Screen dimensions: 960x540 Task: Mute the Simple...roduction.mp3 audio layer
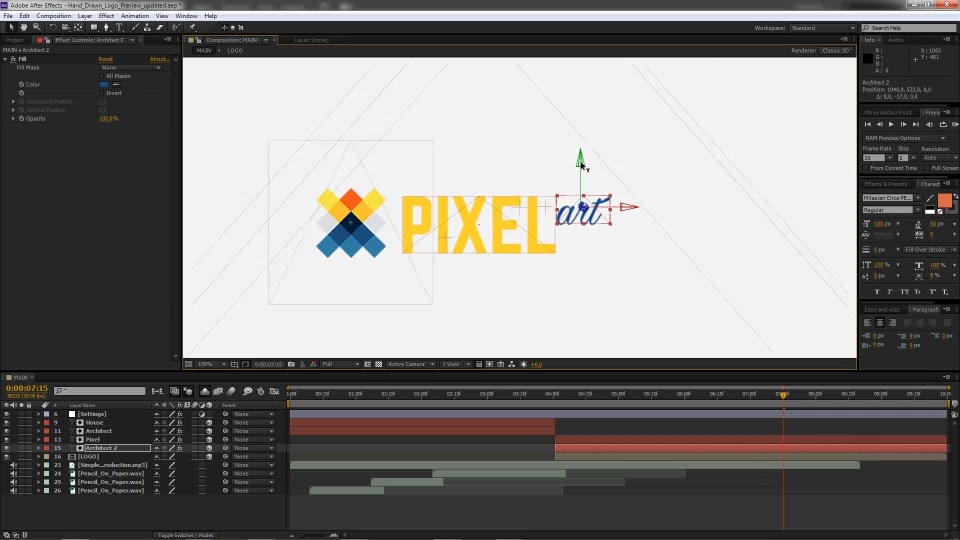pos(13,465)
